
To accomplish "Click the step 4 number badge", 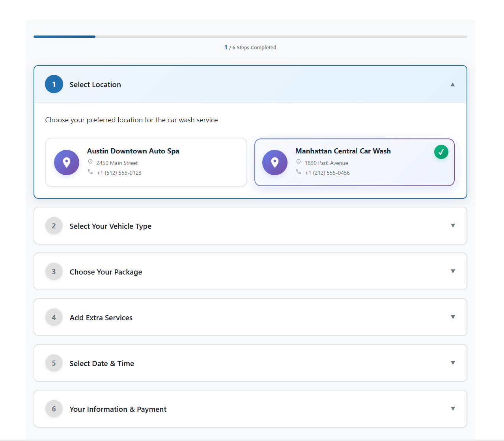I will click(54, 318).
